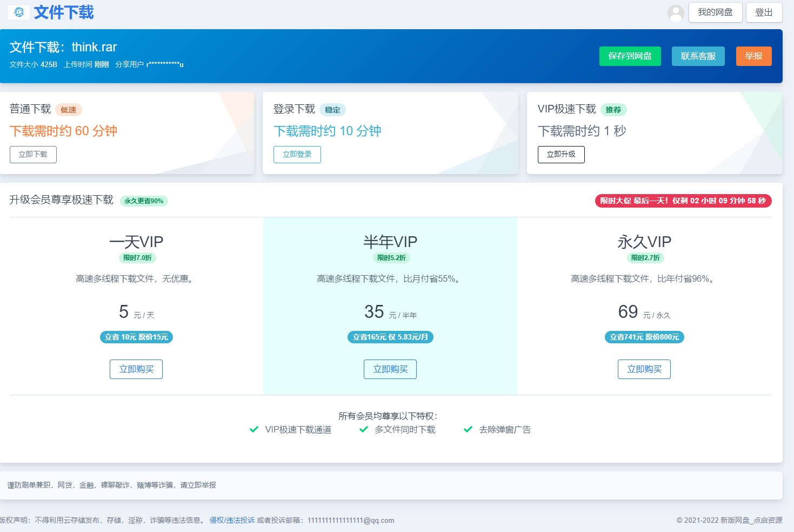This screenshot has width=794, height=532.
Task: Click the 限时大促 countdown banner
Action: [x=683, y=201]
